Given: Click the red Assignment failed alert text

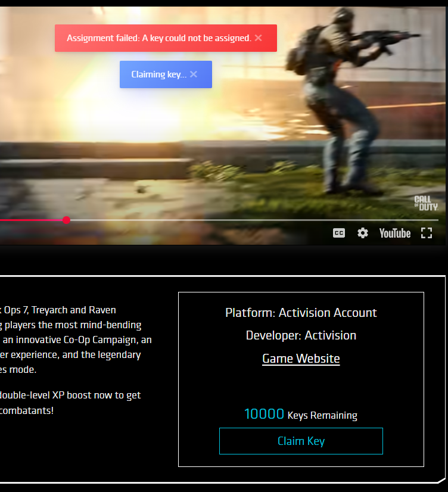Looking at the screenshot, I should pyautogui.click(x=158, y=38).
